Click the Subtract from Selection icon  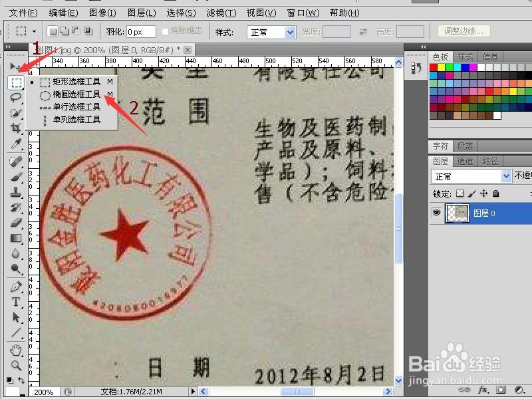76,31
